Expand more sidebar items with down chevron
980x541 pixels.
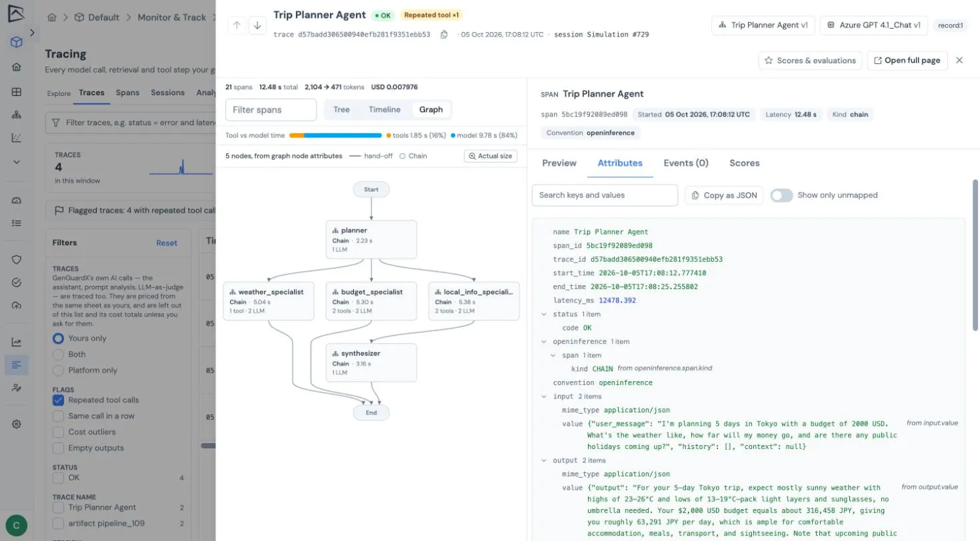[x=17, y=162]
